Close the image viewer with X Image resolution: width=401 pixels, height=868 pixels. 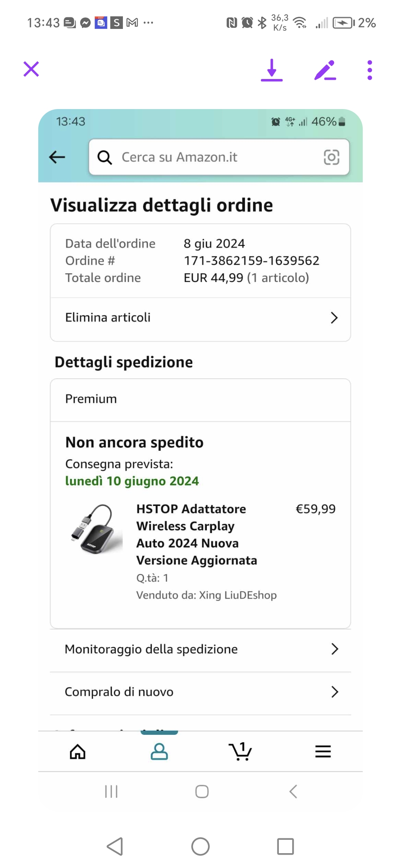click(x=31, y=69)
